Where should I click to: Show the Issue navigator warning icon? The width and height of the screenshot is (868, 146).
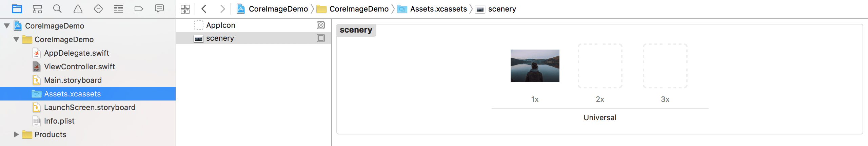(78, 9)
